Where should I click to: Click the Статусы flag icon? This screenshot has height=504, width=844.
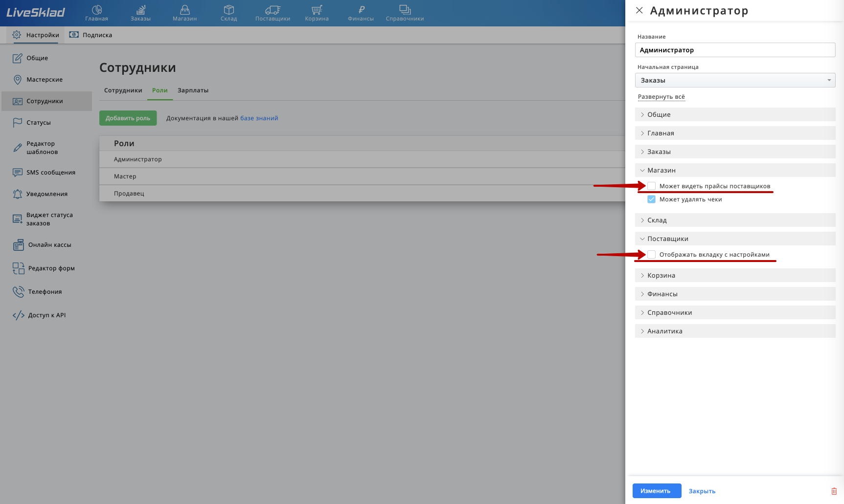click(18, 123)
